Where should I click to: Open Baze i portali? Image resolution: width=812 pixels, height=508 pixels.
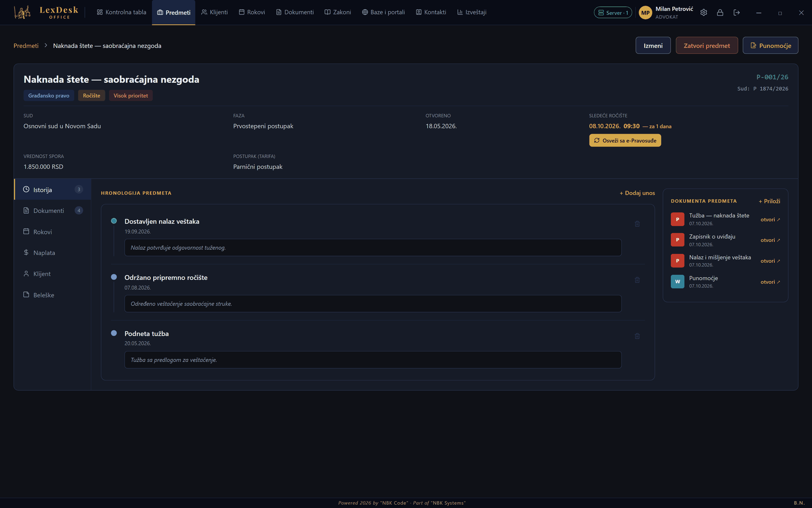point(383,13)
